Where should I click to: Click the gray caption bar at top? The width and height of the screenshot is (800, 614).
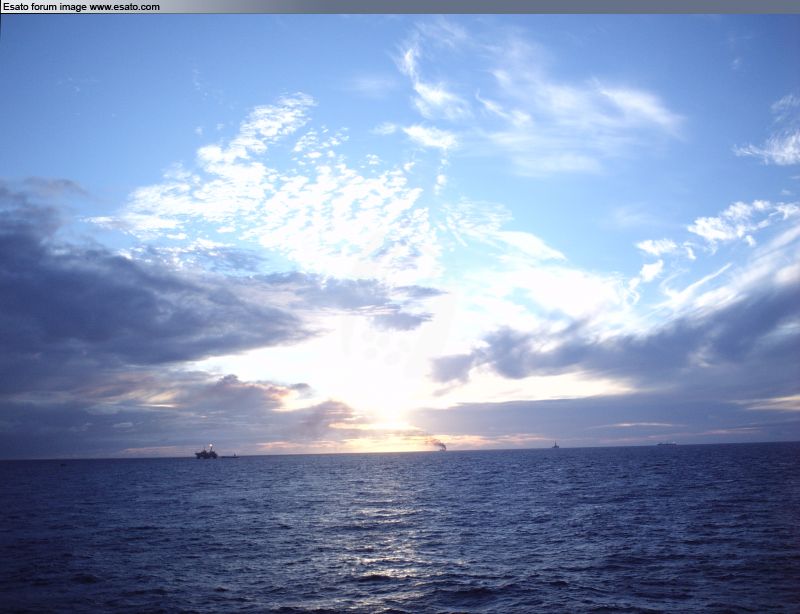pos(480,7)
